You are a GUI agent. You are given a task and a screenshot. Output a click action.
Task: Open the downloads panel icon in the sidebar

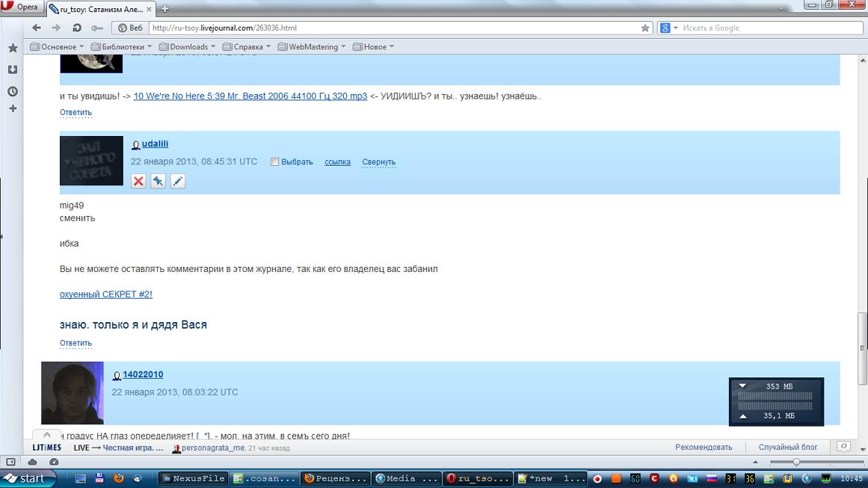click(x=13, y=70)
